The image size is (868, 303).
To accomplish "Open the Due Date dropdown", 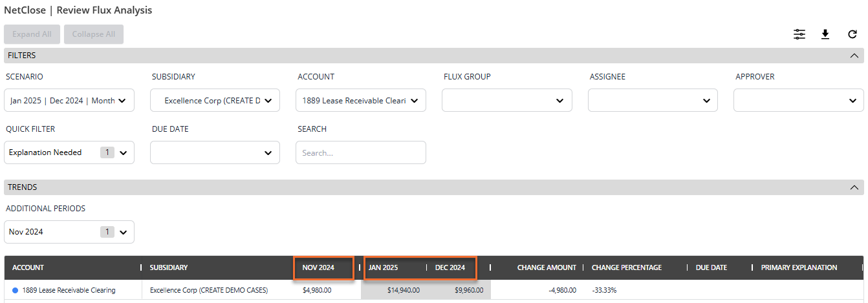I will click(215, 152).
